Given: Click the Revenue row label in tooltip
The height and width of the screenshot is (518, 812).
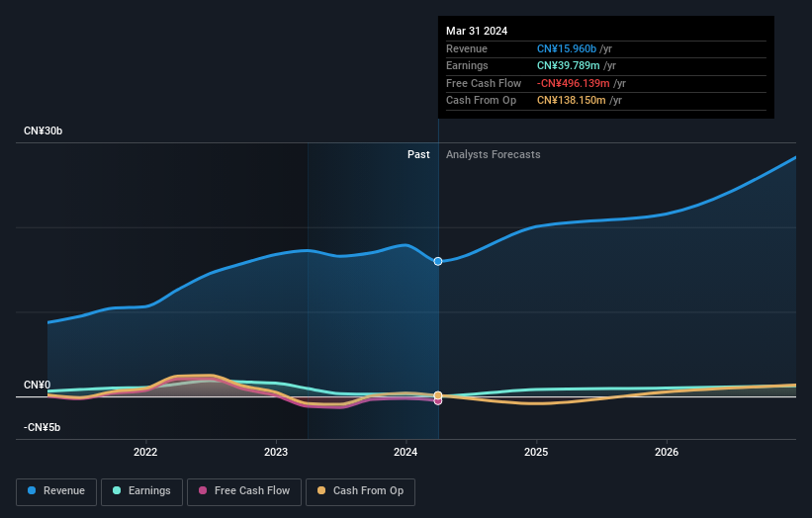Looking at the screenshot, I should click(467, 48).
